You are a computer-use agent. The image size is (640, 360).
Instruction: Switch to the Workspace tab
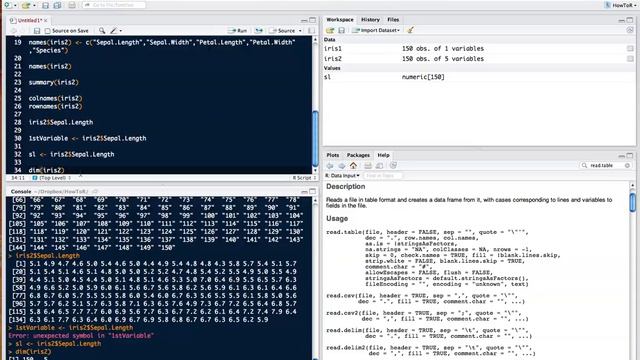coord(340,20)
